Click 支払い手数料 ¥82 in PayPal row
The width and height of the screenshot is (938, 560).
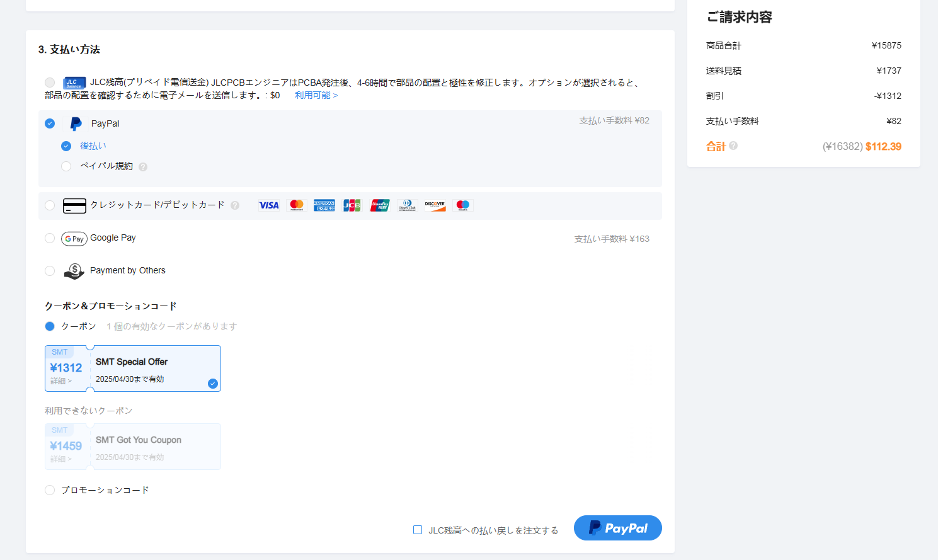click(x=614, y=120)
